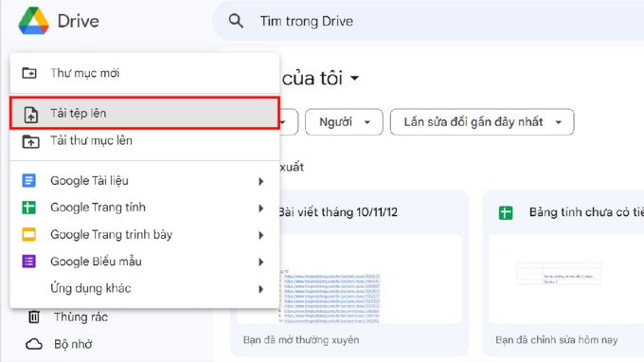Image resolution: width=644 pixels, height=362 pixels.
Task: Open Thùng rác in sidebar
Action: tap(80, 317)
